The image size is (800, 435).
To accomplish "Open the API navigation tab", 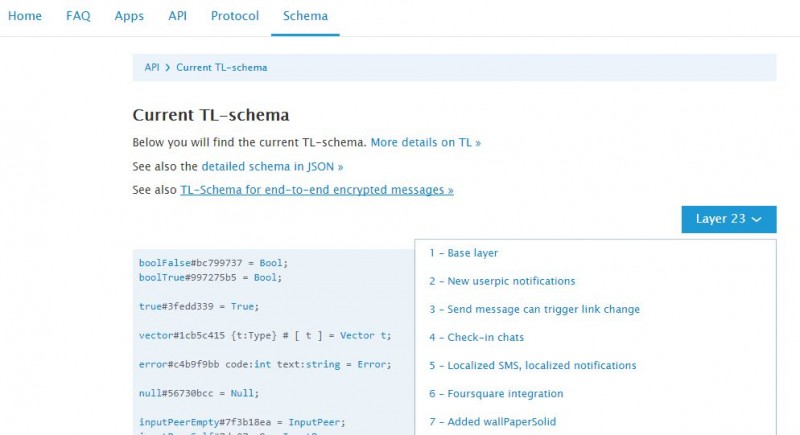I will pyautogui.click(x=177, y=16).
